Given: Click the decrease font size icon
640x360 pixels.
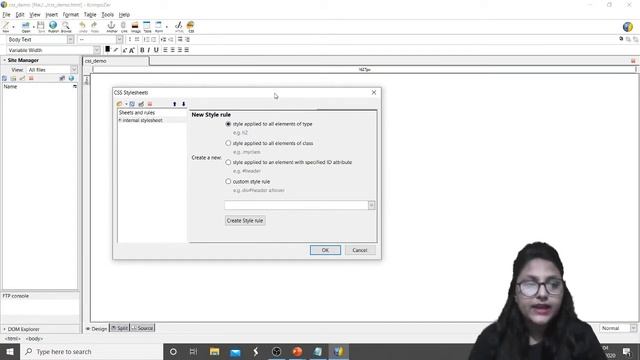Looking at the screenshot, I should pos(124,50).
